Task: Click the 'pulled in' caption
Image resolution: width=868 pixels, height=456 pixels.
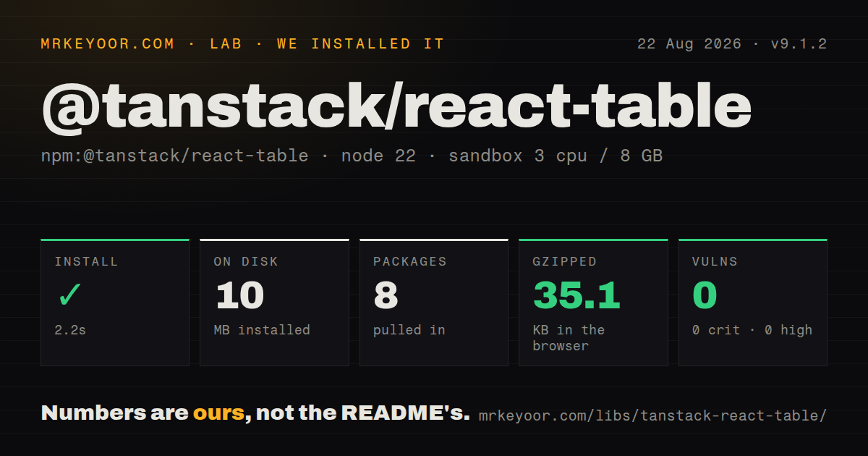Action: pos(409,330)
